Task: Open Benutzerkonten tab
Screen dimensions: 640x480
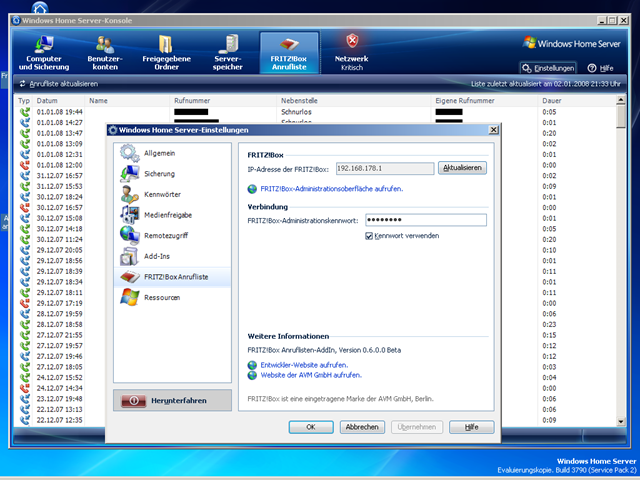Action: [105, 53]
